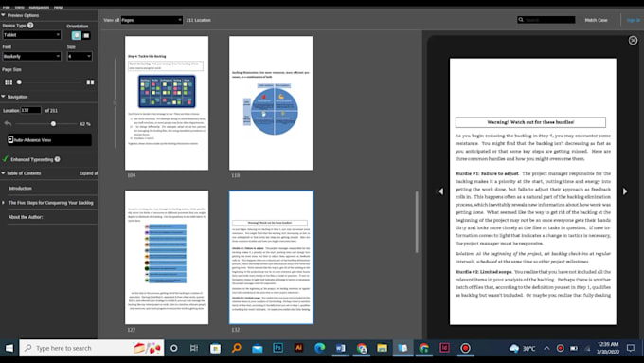Open the View menu
Image resolution: width=644 pixels, height=363 pixels.
(x=19, y=7)
